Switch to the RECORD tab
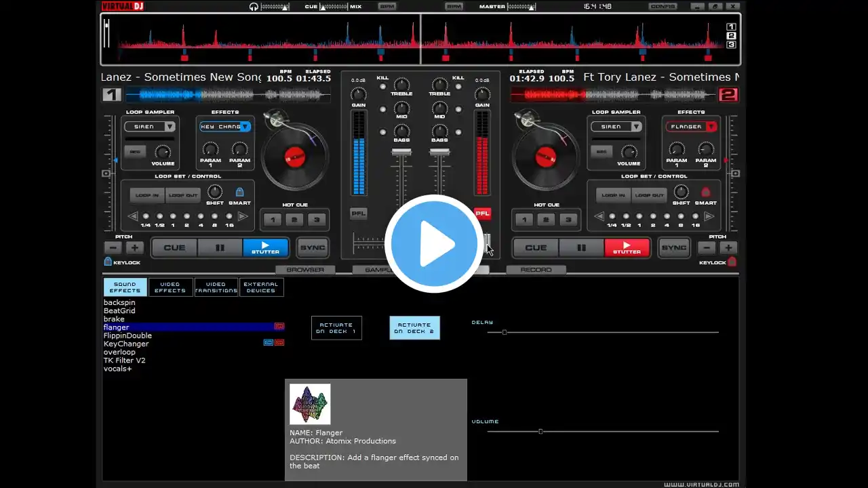 click(x=536, y=270)
